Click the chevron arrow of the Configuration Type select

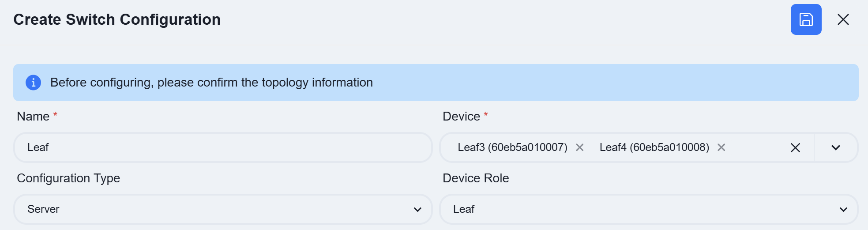point(417,210)
